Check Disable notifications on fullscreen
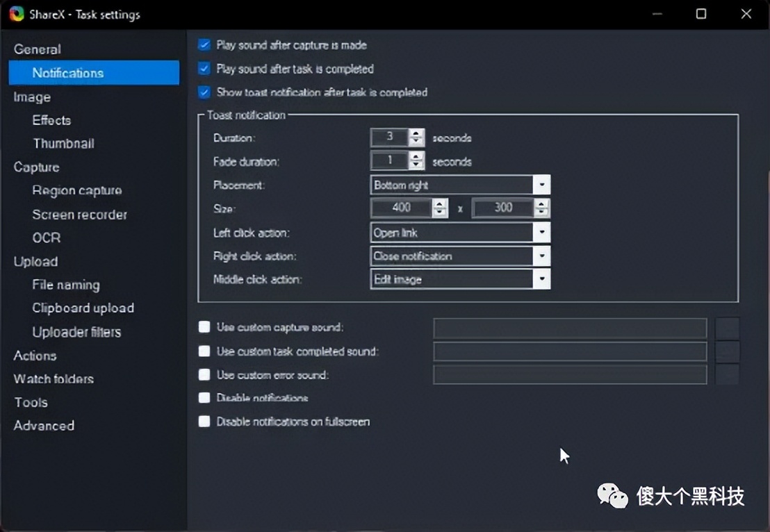Screen dimensions: 770x532 [x=204, y=422]
